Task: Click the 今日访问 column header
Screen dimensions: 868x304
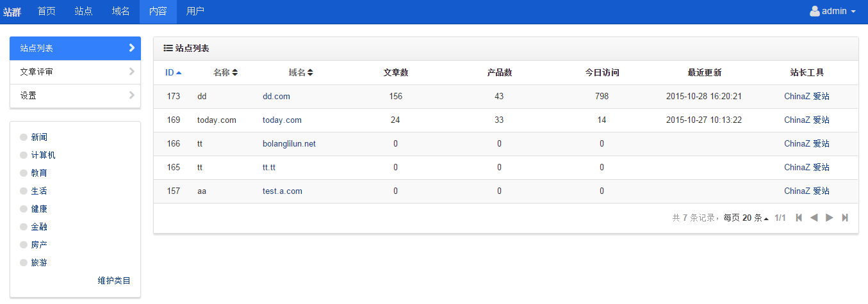Action: 602,72
